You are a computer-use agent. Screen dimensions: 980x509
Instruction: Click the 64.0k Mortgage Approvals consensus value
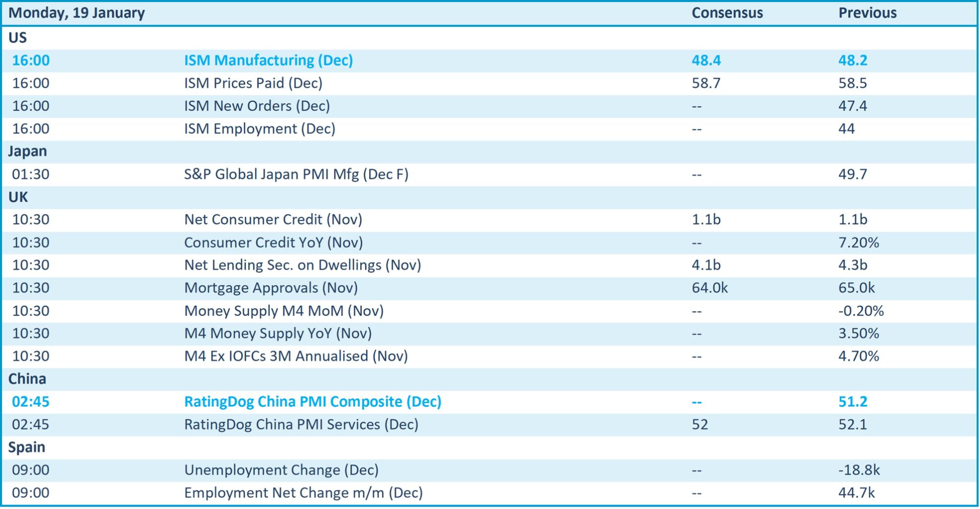pyautogui.click(x=709, y=288)
